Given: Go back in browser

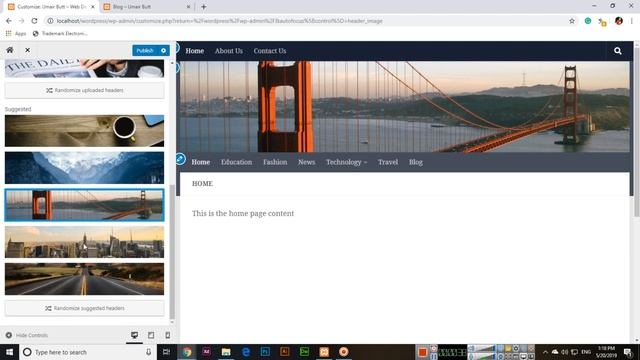Looking at the screenshot, I should pyautogui.click(x=9, y=21).
